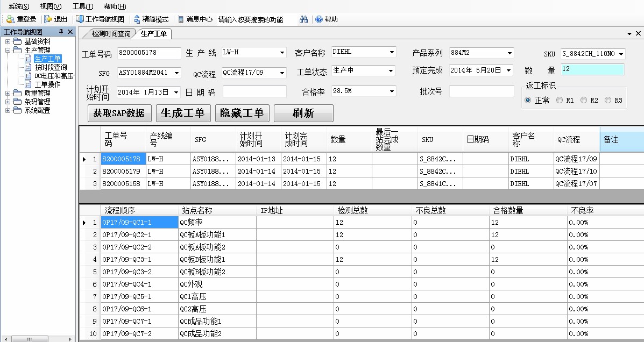Screen dimensions: 644x342
Task: Select the R1 rework radio button
Action: tap(560, 100)
